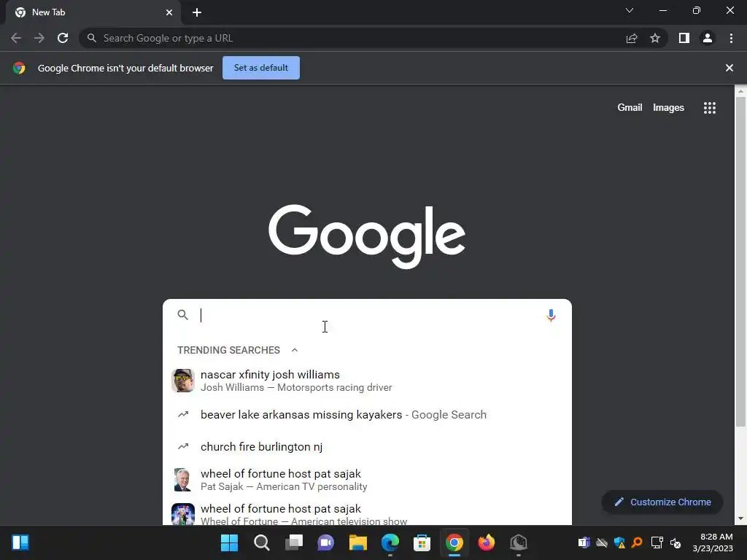Choose the Pat Sajak American TV personality suggestion
747x560 pixels.
(367, 480)
